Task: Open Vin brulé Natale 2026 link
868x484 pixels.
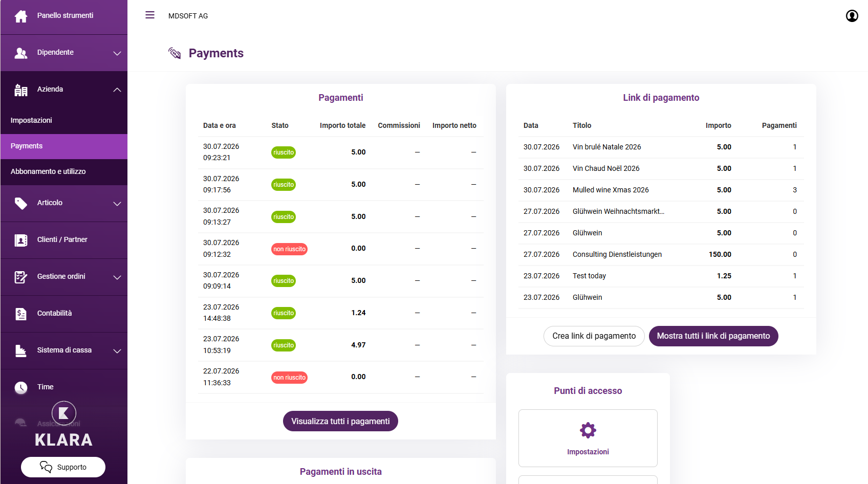Action: [606, 147]
